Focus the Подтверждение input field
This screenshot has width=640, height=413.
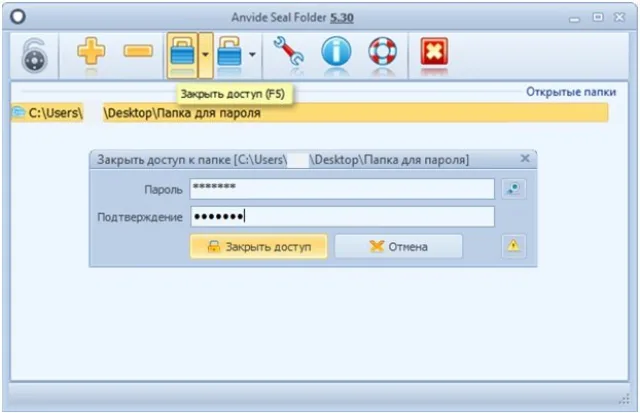click(342, 216)
